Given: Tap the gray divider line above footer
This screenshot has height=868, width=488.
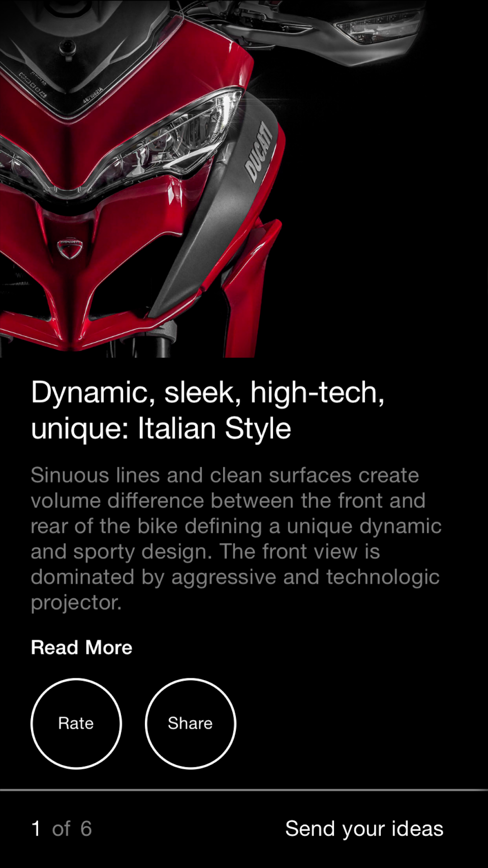Looking at the screenshot, I should (x=244, y=790).
